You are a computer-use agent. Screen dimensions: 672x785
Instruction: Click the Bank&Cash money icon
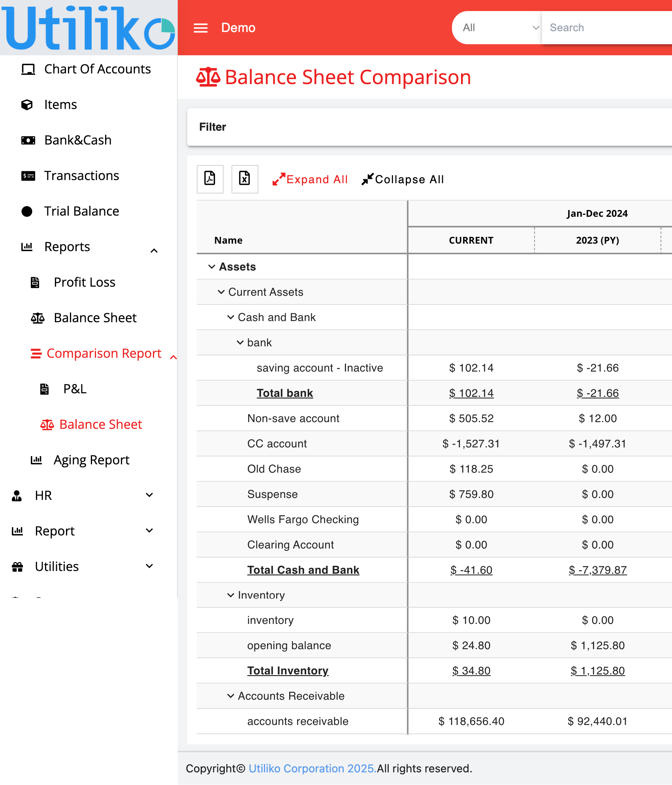pyautogui.click(x=28, y=140)
